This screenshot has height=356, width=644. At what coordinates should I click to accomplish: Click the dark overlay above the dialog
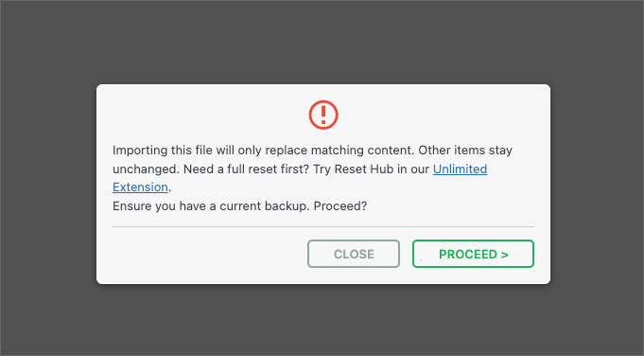pos(323,42)
